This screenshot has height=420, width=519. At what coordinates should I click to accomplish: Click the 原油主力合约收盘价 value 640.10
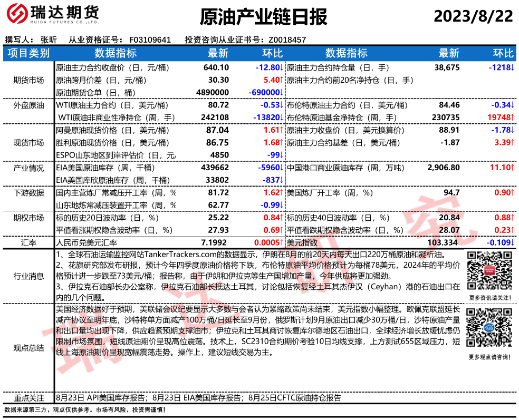click(216, 67)
